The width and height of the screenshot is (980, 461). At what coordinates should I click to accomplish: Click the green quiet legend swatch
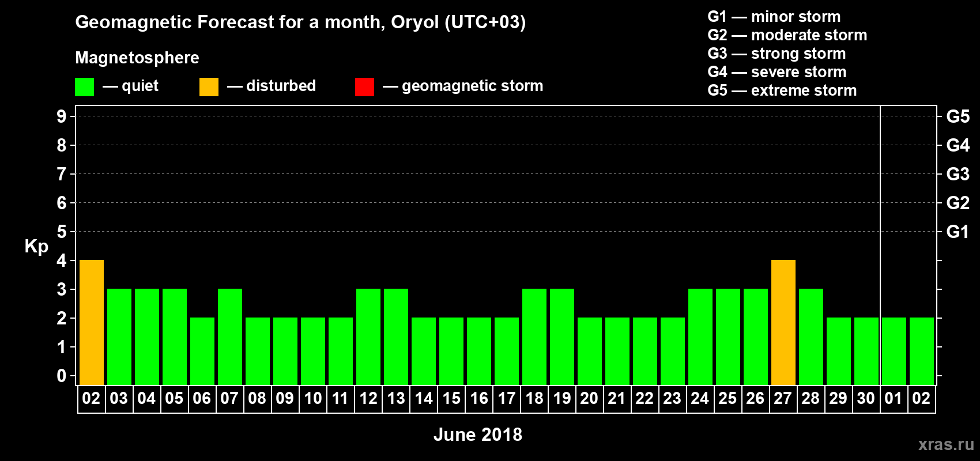pyautogui.click(x=85, y=87)
